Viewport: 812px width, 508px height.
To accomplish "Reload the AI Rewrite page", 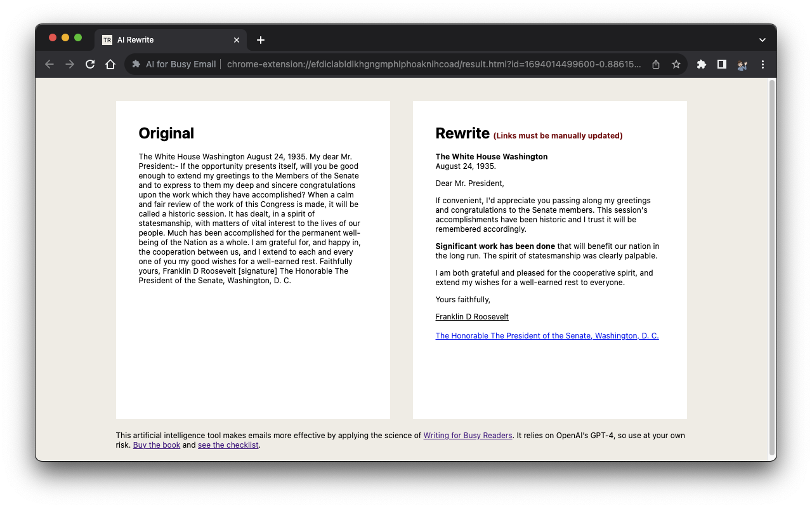I will (90, 64).
